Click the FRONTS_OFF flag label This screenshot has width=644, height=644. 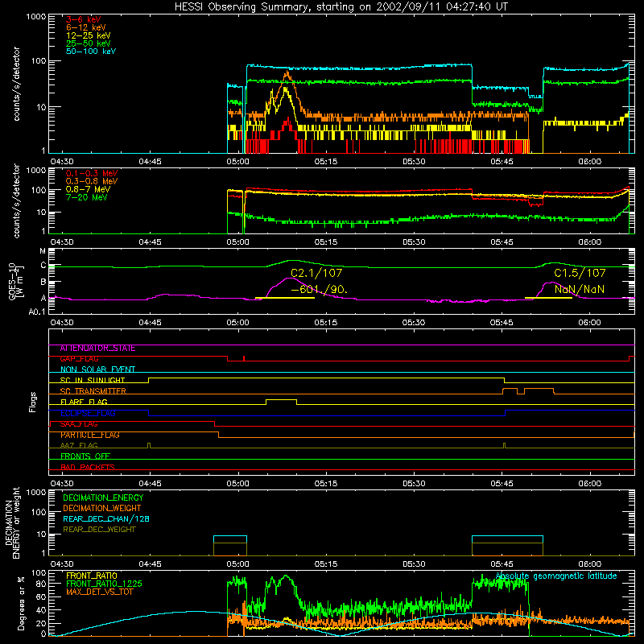click(x=85, y=456)
